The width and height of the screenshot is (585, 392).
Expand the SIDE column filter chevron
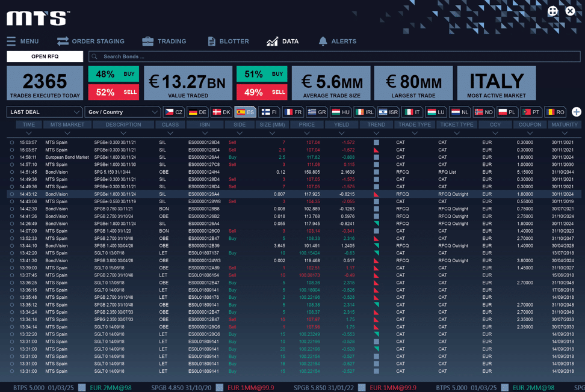click(x=240, y=133)
